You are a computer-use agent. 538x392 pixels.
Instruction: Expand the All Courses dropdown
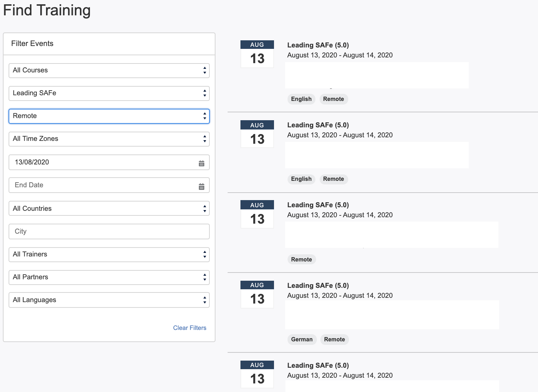pyautogui.click(x=109, y=71)
